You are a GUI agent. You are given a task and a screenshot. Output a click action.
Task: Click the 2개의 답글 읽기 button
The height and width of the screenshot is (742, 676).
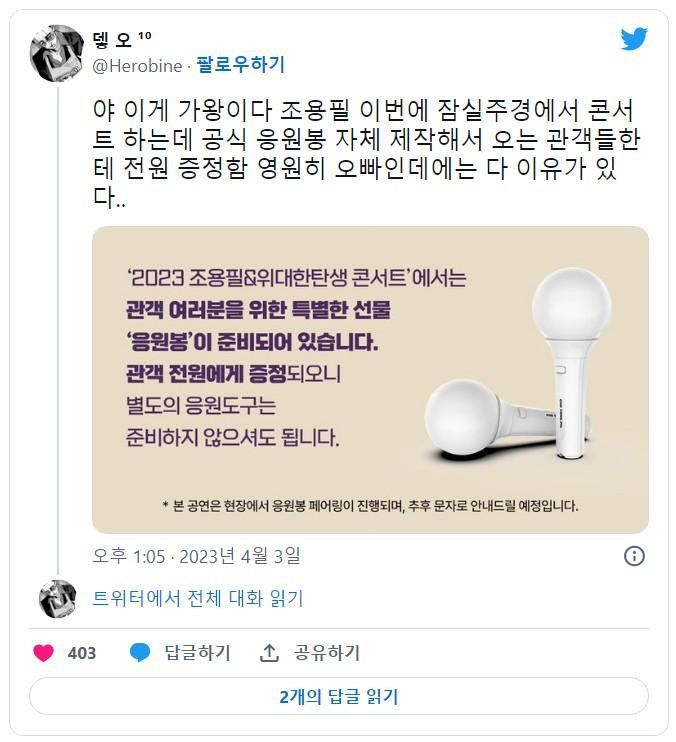pyautogui.click(x=339, y=696)
